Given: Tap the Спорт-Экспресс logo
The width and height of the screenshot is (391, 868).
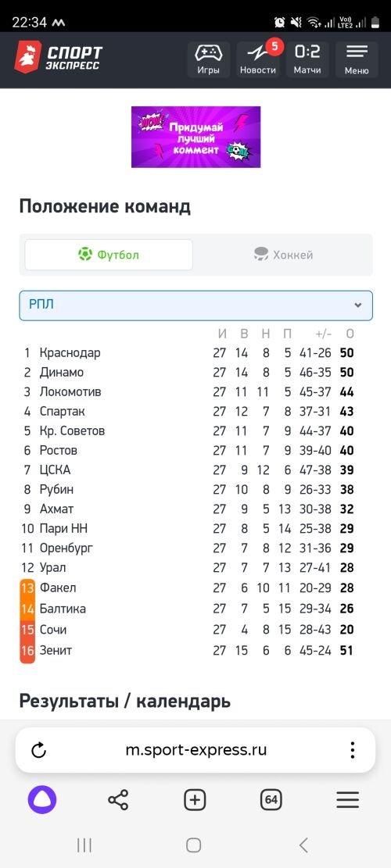Looking at the screenshot, I should pos(59,58).
